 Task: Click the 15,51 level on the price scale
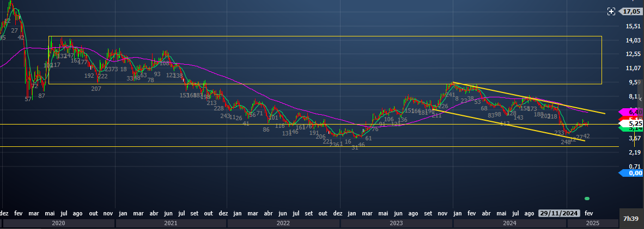click(x=633, y=26)
